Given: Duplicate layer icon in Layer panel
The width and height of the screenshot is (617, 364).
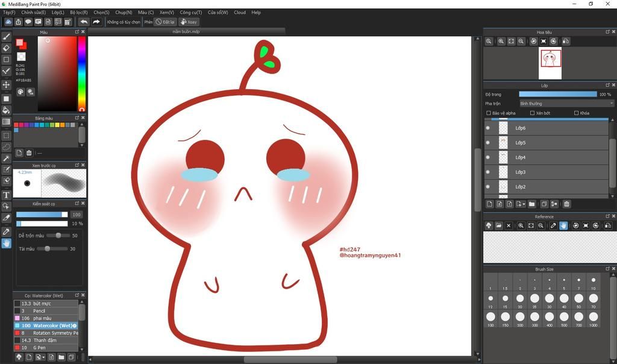Looking at the screenshot, I should (x=544, y=204).
